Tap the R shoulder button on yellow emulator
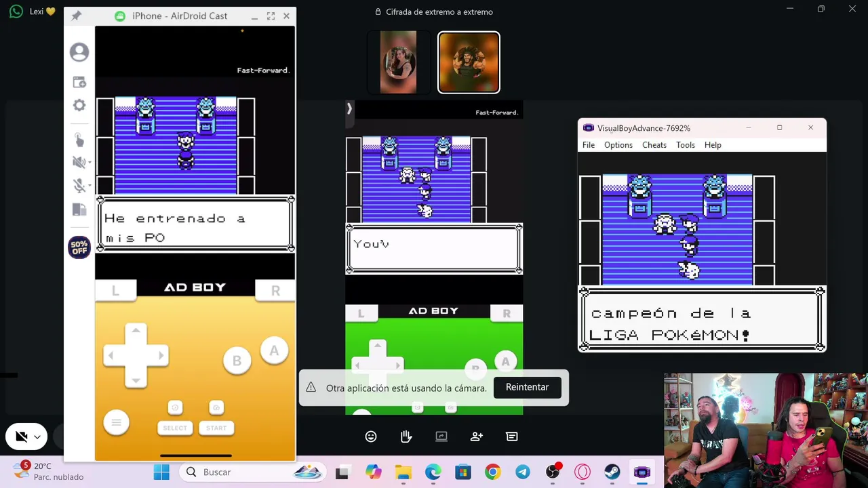The image size is (868, 488). (x=275, y=291)
